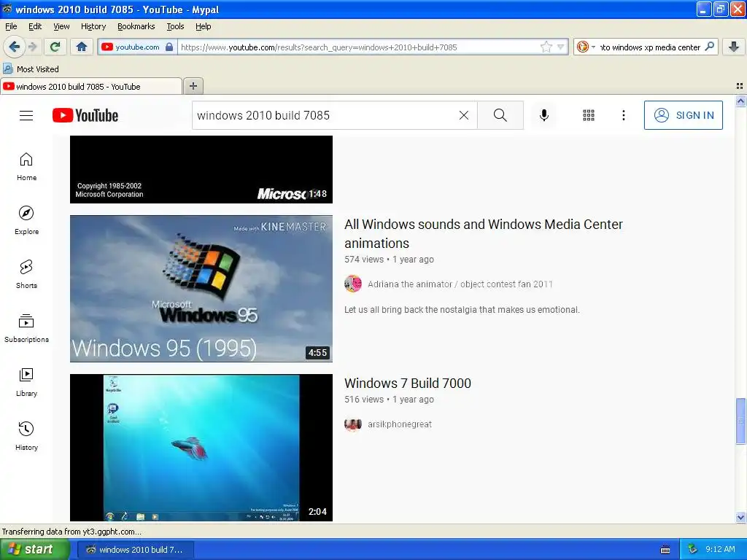
Task: Open the History menu
Action: pos(93,26)
